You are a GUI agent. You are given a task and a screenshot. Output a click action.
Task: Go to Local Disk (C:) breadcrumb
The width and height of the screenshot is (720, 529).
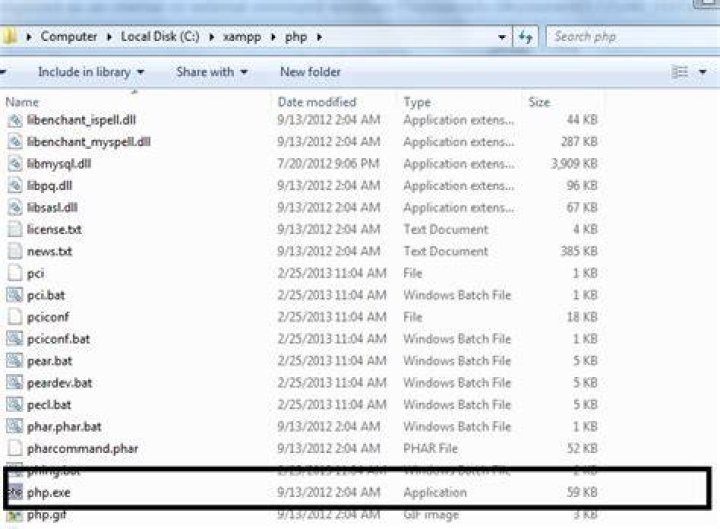click(160, 37)
